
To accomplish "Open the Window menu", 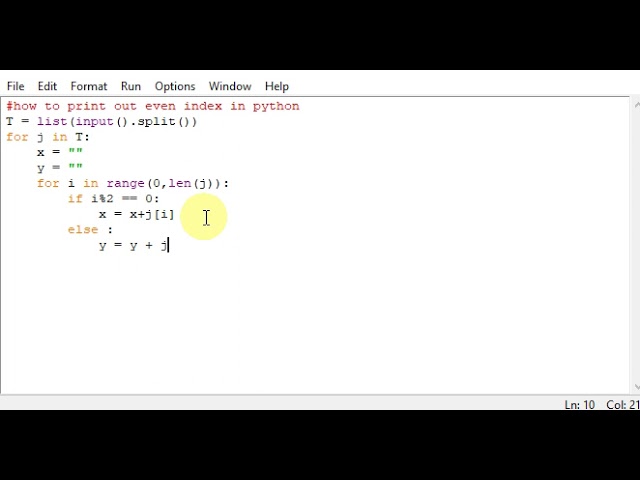I will pyautogui.click(x=230, y=87).
